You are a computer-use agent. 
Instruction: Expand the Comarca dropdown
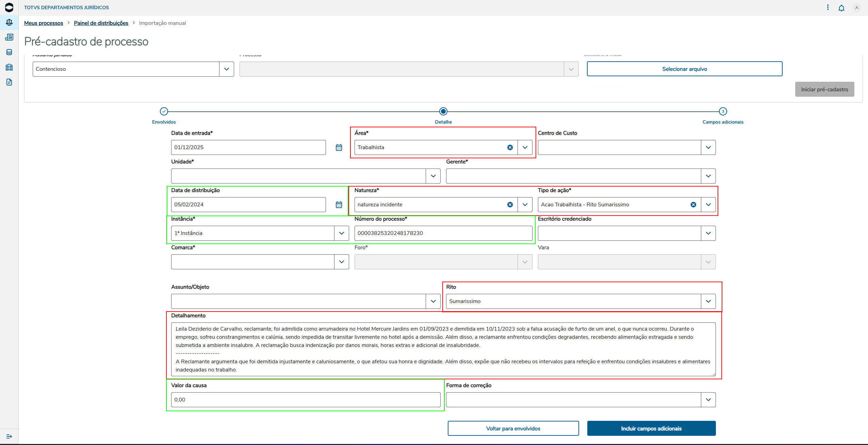coord(341,262)
